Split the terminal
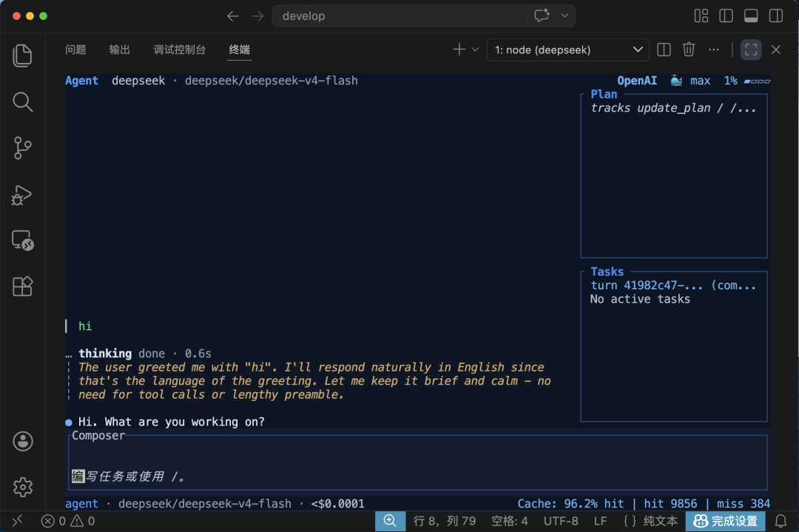The height and width of the screenshot is (532, 799). click(x=664, y=50)
